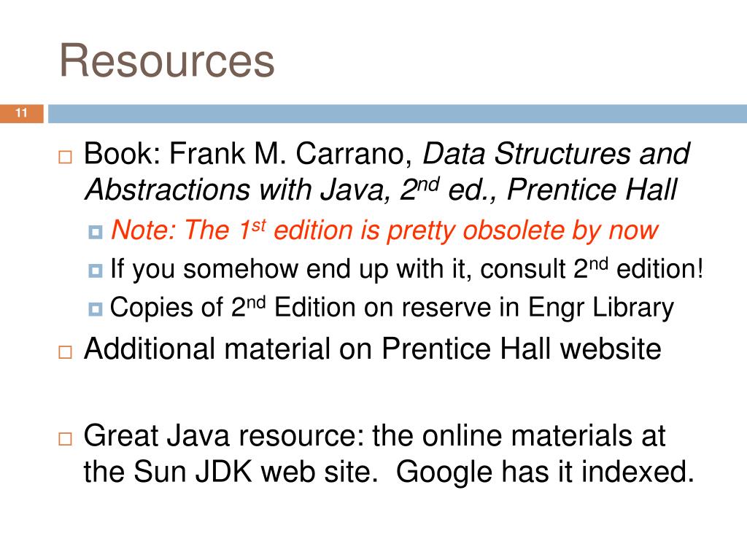Click the blue horizontal divider bar
The height and width of the screenshot is (560, 747).
[398, 113]
